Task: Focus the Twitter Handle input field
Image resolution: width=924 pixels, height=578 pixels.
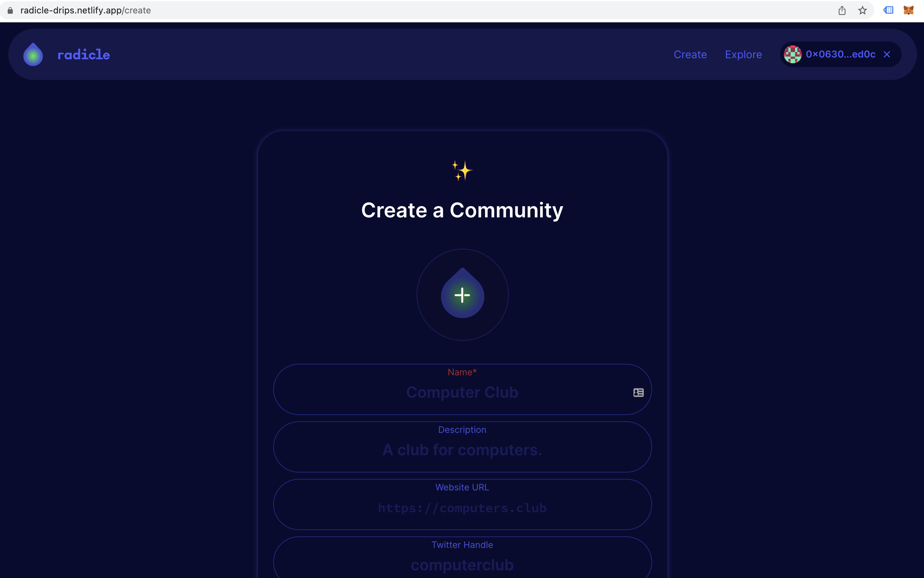Action: click(462, 557)
